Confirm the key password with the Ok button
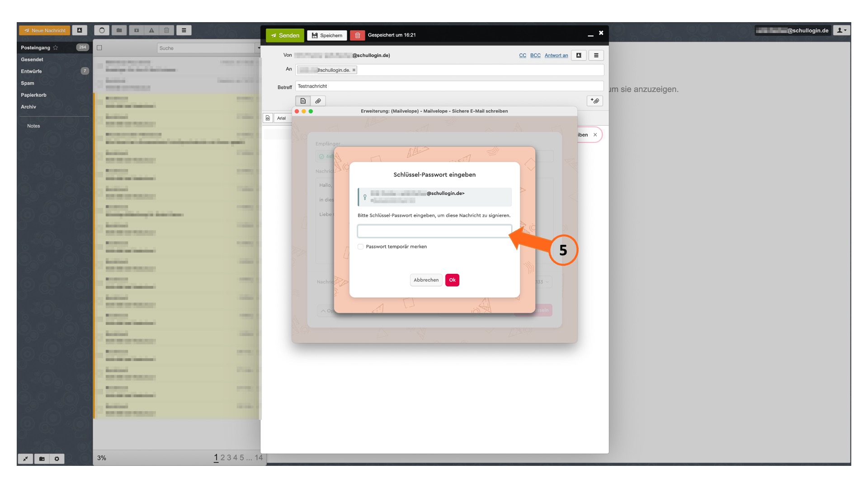The width and height of the screenshot is (868, 488). tap(452, 280)
